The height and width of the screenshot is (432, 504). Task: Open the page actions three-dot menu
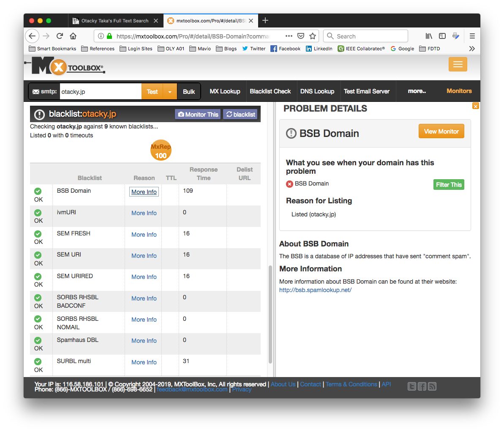click(289, 36)
